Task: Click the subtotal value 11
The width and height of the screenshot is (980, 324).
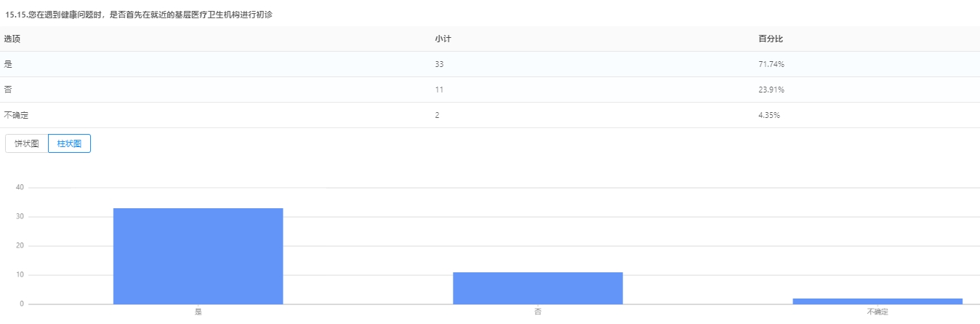Action: click(439, 90)
